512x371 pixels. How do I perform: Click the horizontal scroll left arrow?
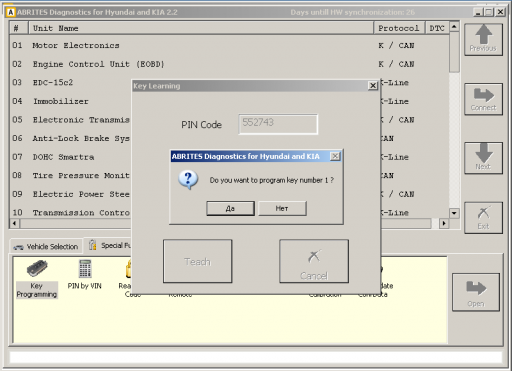[15, 223]
